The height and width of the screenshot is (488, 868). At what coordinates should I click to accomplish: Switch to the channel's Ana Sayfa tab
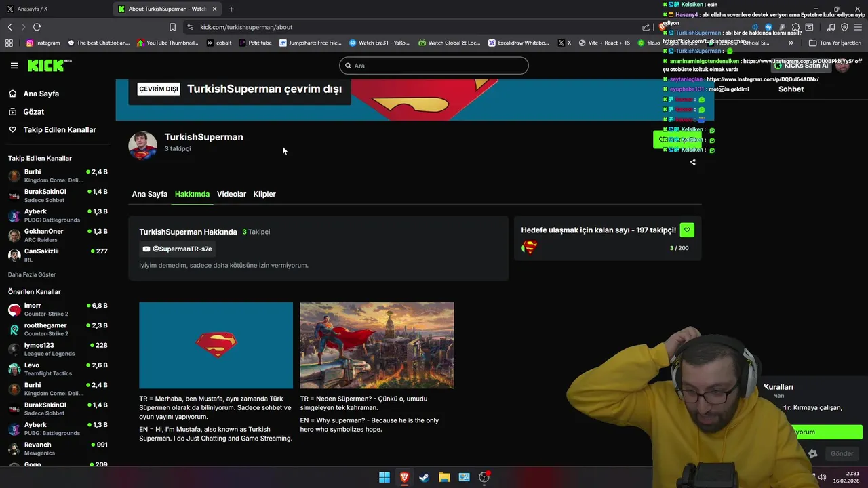149,194
